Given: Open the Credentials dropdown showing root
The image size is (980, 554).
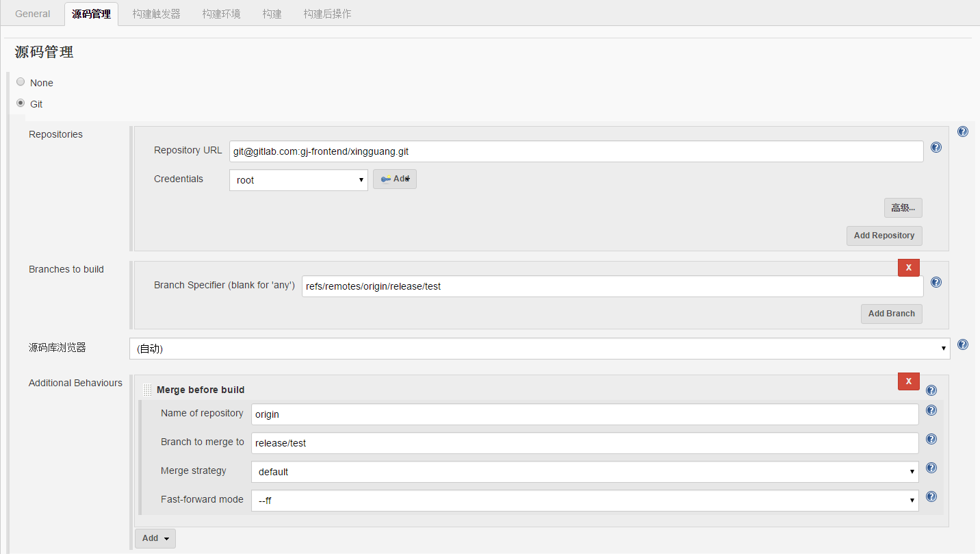Looking at the screenshot, I should tap(298, 180).
